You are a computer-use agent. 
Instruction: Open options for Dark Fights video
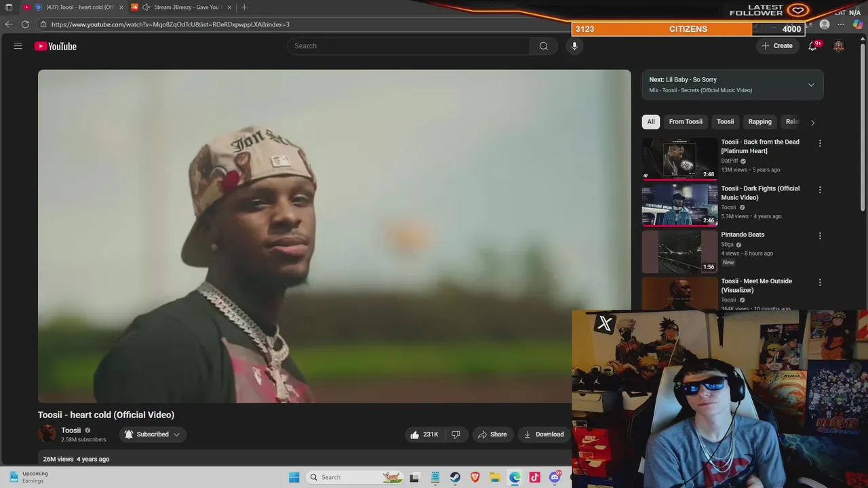[820, 190]
